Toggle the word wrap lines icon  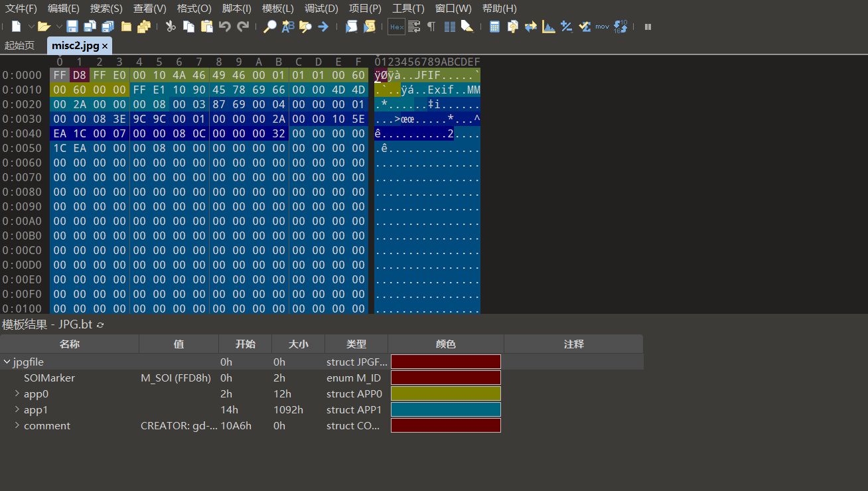[x=414, y=27]
